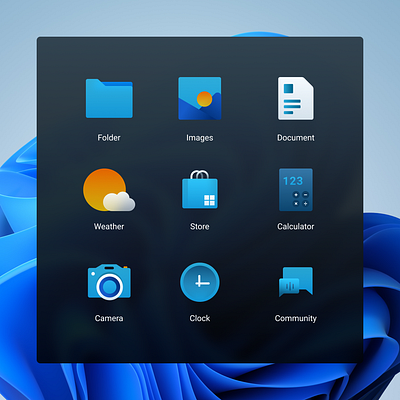Click the "Camera" text label

click(x=109, y=318)
